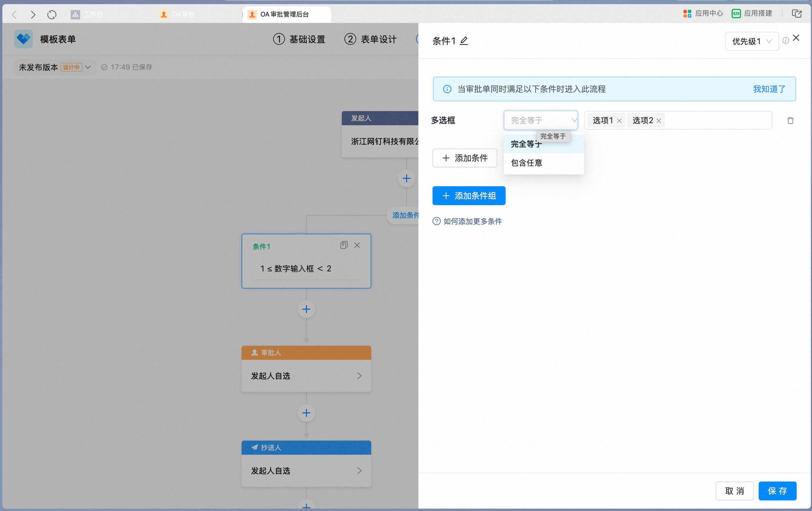This screenshot has height=511, width=812.
Task: Edit the 条件1 title with the pencil icon
Action: coord(464,41)
